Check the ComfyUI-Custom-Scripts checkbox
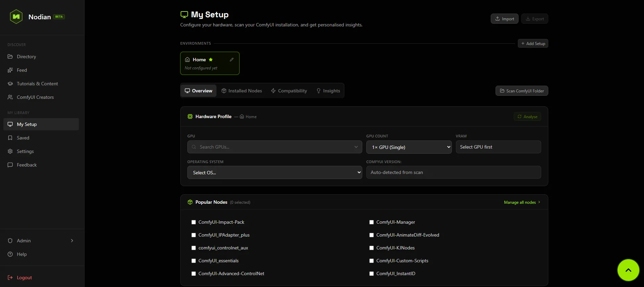 [372, 261]
